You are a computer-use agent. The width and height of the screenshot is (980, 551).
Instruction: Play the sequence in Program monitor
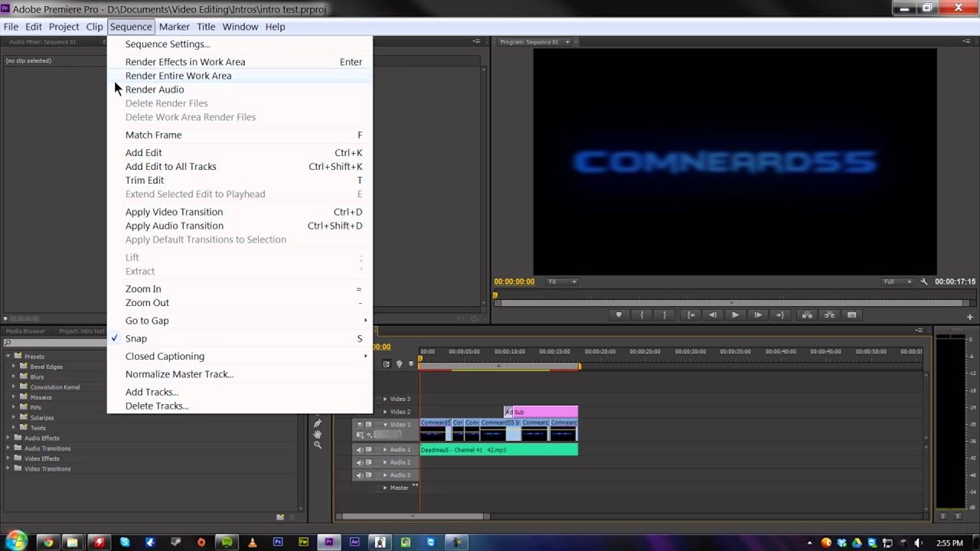(735, 315)
